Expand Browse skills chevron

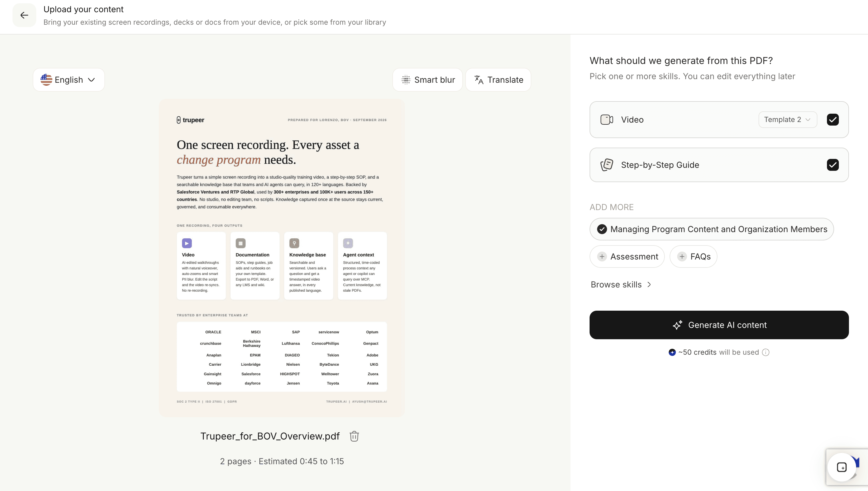coord(649,284)
